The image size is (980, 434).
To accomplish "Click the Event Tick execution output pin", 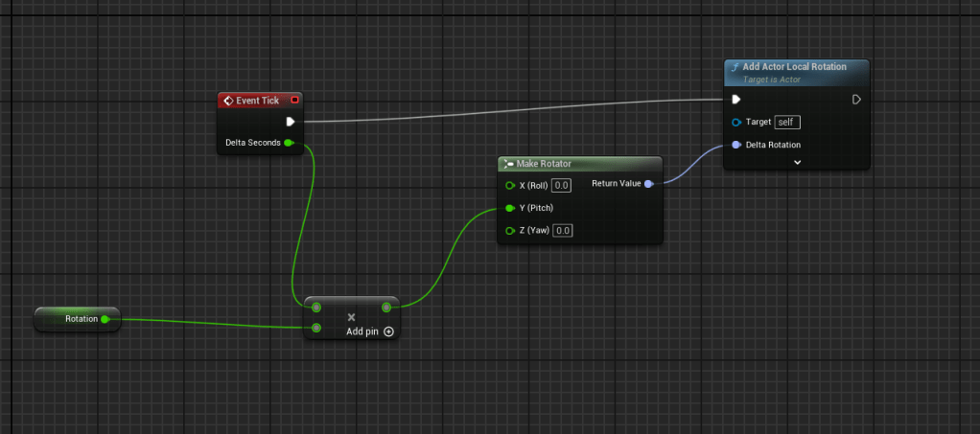I will tap(290, 122).
